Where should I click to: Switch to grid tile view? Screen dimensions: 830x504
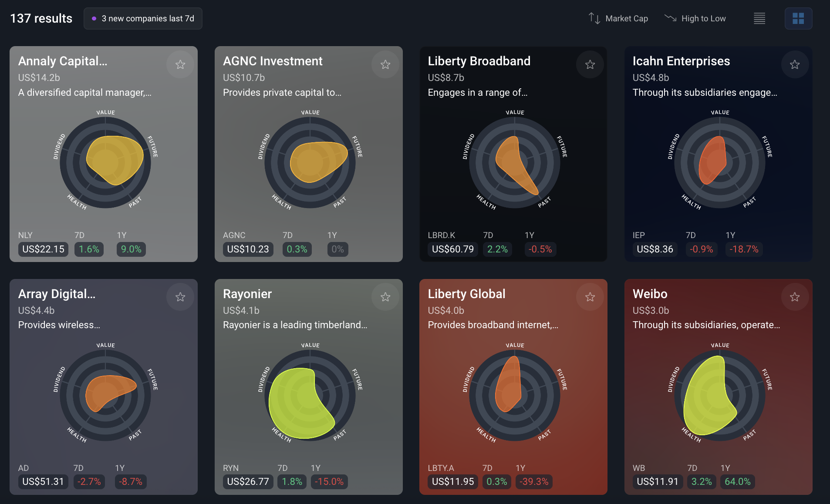tap(798, 18)
